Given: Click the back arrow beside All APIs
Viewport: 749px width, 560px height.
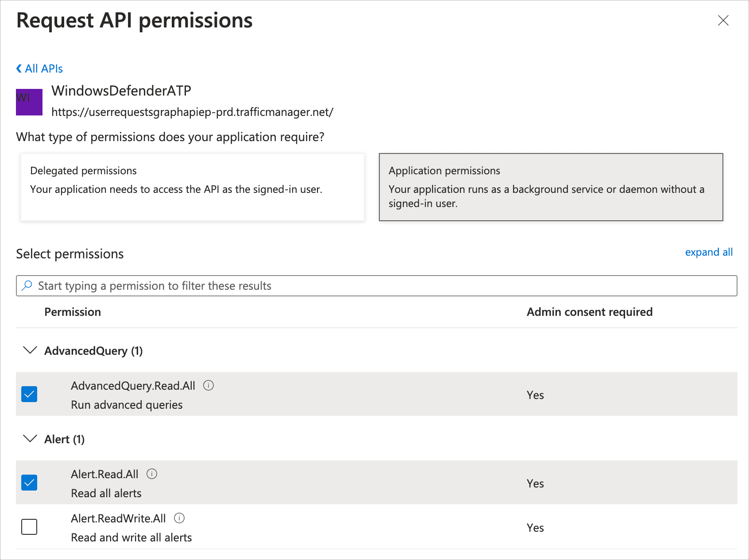Looking at the screenshot, I should [18, 68].
